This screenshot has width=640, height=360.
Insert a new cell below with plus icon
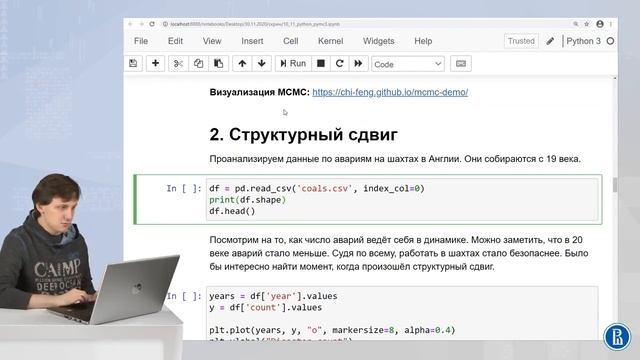pos(156,63)
